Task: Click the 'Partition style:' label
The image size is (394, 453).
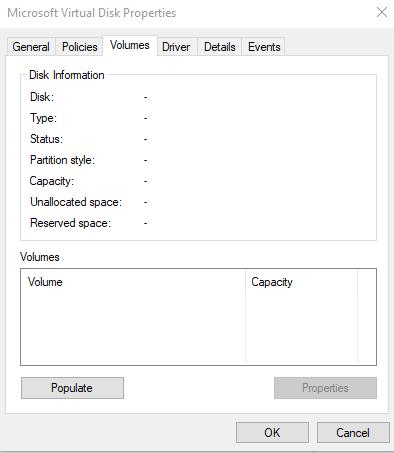Action: (62, 160)
